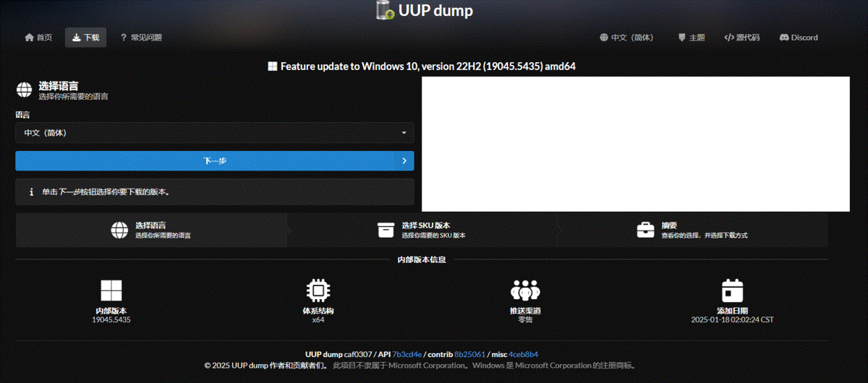Image resolution: width=868 pixels, height=383 pixels.
Task: Click the Feature update to Windows 10 title
Action: coord(427,66)
